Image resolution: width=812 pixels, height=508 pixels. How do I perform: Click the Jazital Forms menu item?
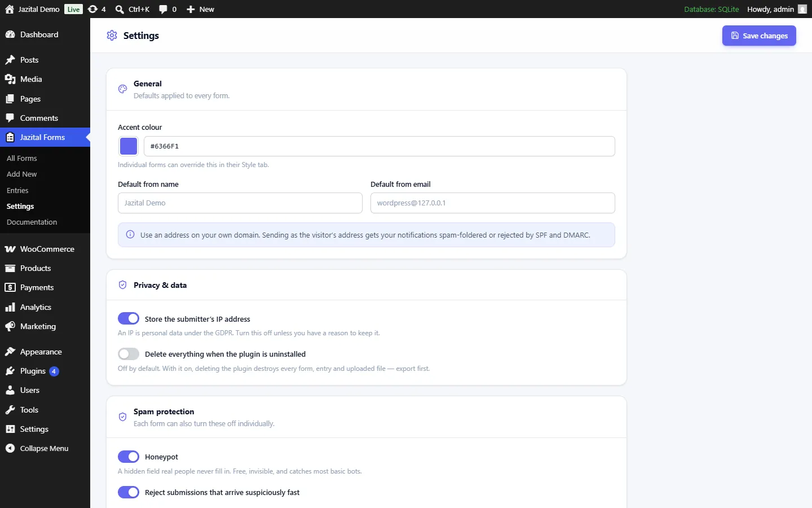tap(45, 137)
